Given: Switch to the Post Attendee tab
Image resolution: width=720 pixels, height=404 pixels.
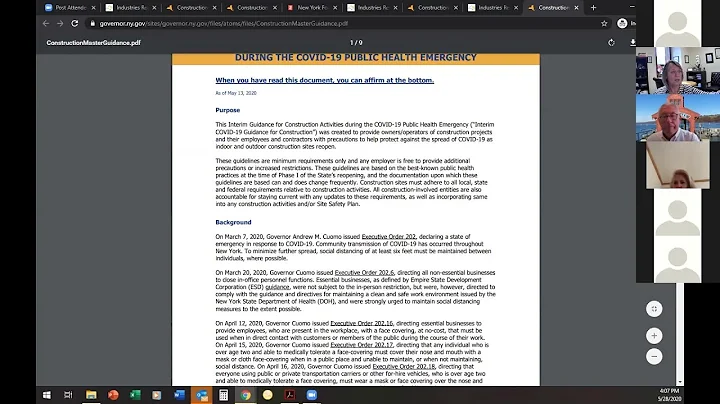Looking at the screenshot, I should [70, 8].
